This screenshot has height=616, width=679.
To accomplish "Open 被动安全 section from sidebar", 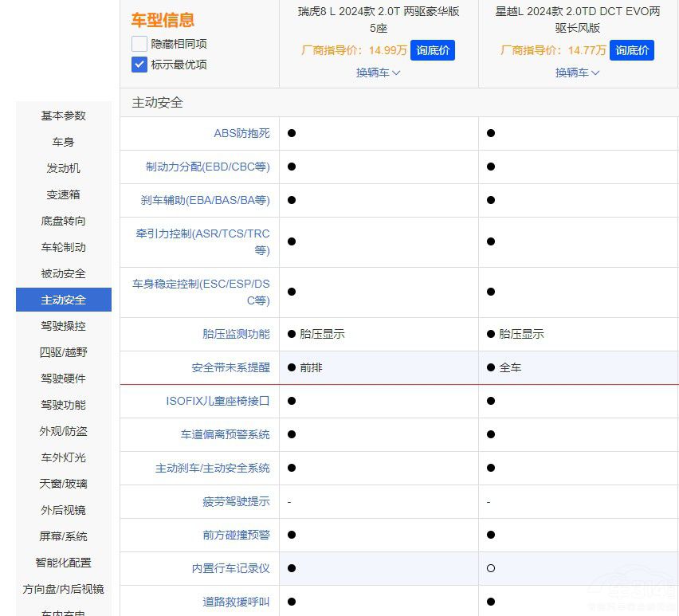I will (64, 273).
